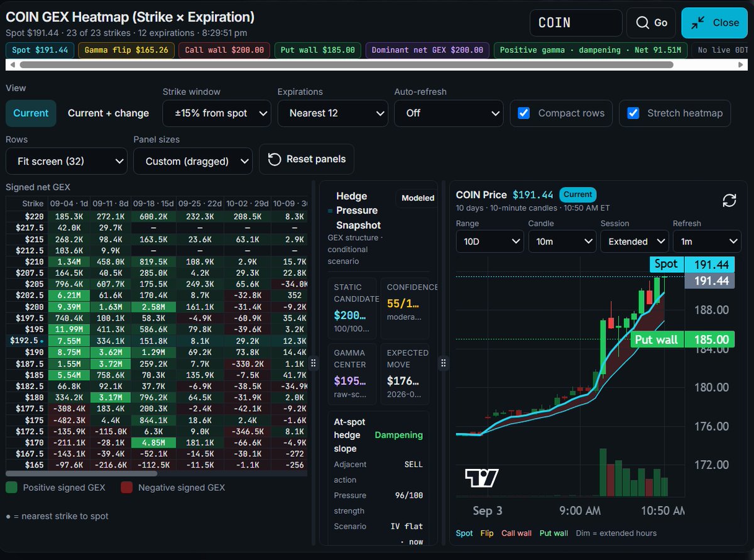Image resolution: width=754 pixels, height=560 pixels.
Task: Toggle the Compact rows checkbox
Action: pos(523,113)
